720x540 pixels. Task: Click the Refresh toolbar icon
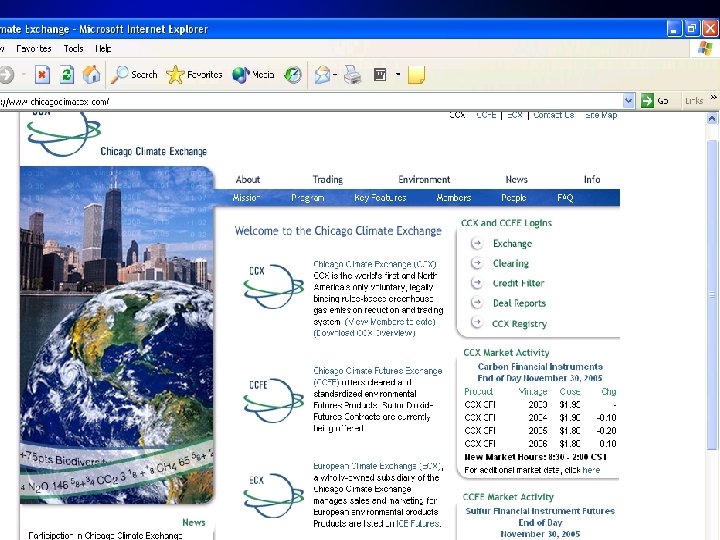click(x=67, y=74)
